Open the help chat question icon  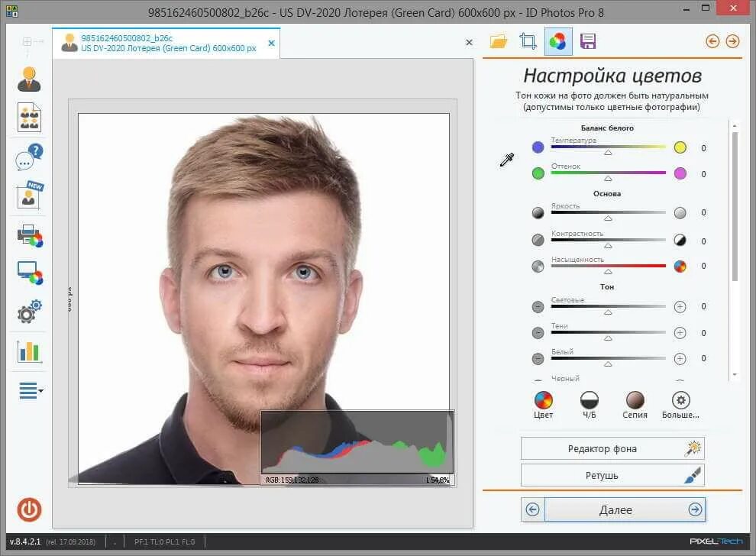coord(29,157)
